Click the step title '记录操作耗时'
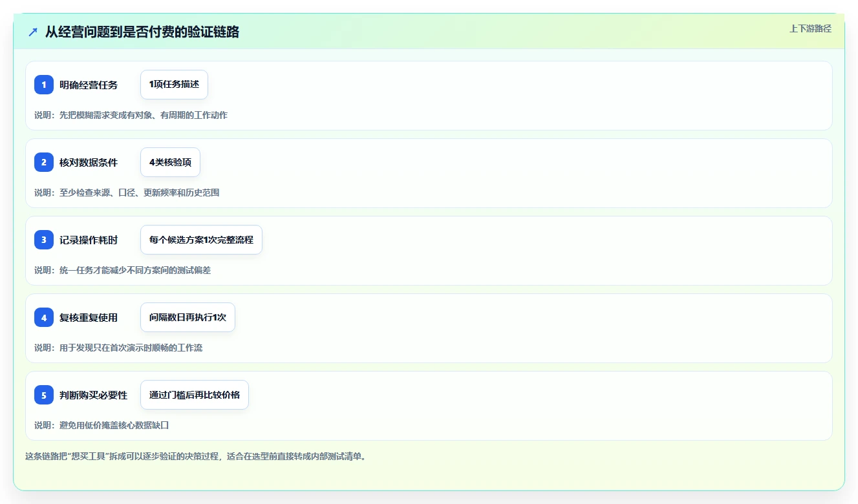The width and height of the screenshot is (858, 504). [89, 240]
